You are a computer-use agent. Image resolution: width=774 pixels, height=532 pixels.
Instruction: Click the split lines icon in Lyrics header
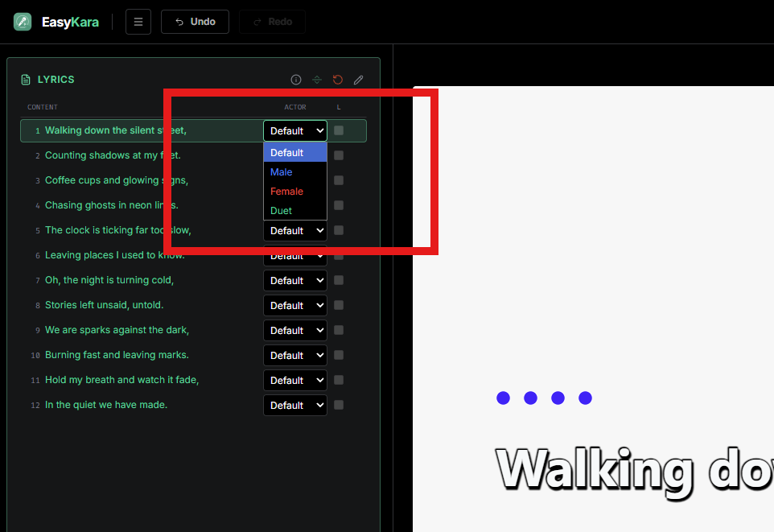coord(317,80)
